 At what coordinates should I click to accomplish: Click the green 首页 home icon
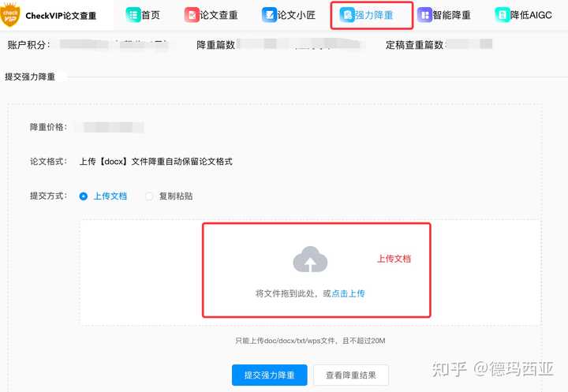tap(133, 15)
